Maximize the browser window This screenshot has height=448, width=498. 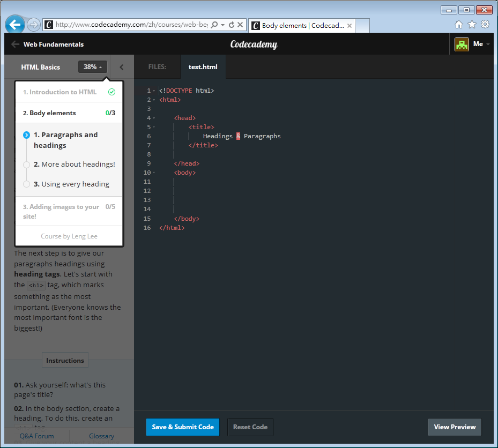466,10
